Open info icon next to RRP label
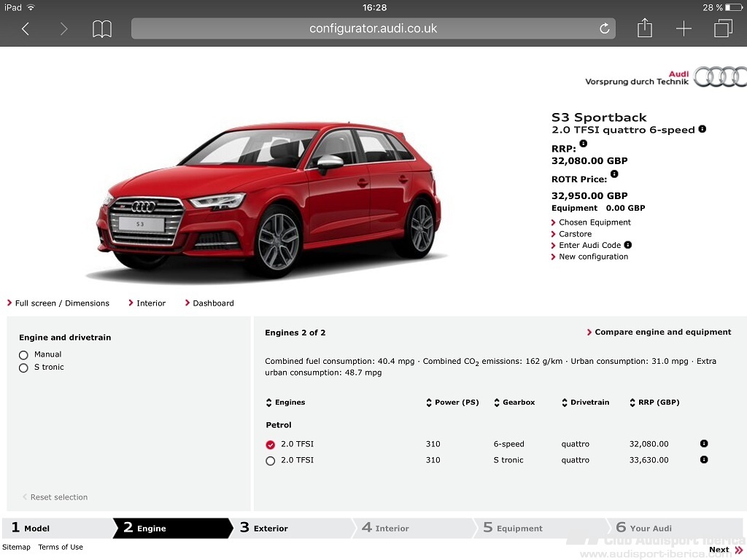This screenshot has width=747, height=560. tap(583, 144)
